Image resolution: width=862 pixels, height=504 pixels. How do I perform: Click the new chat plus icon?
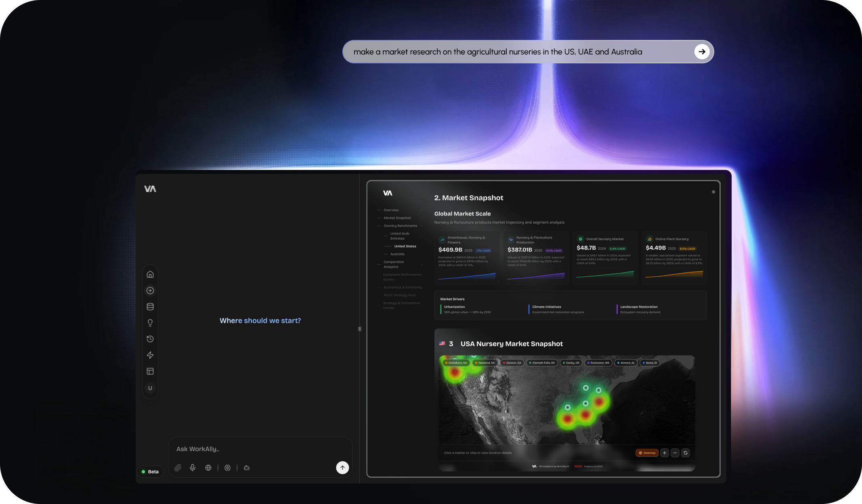tap(150, 291)
